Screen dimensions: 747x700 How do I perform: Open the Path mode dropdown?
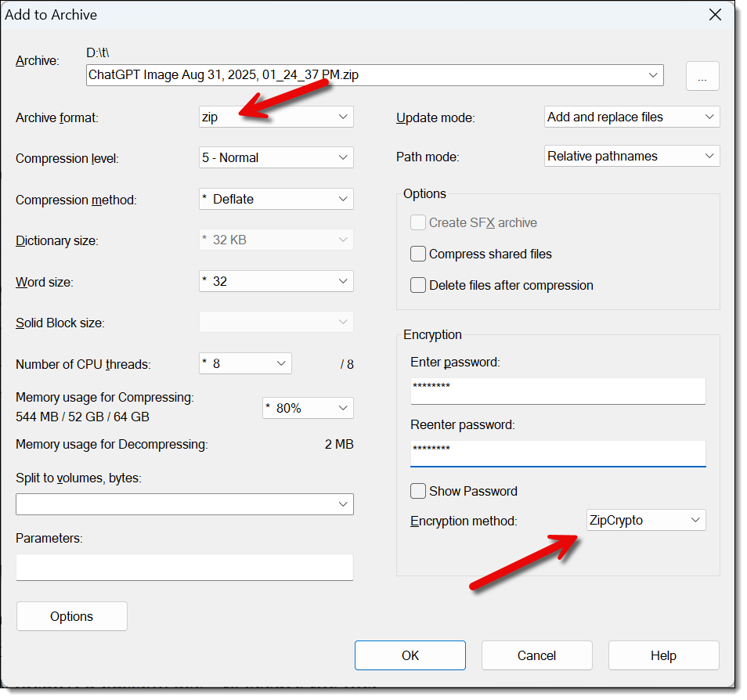coord(631,156)
